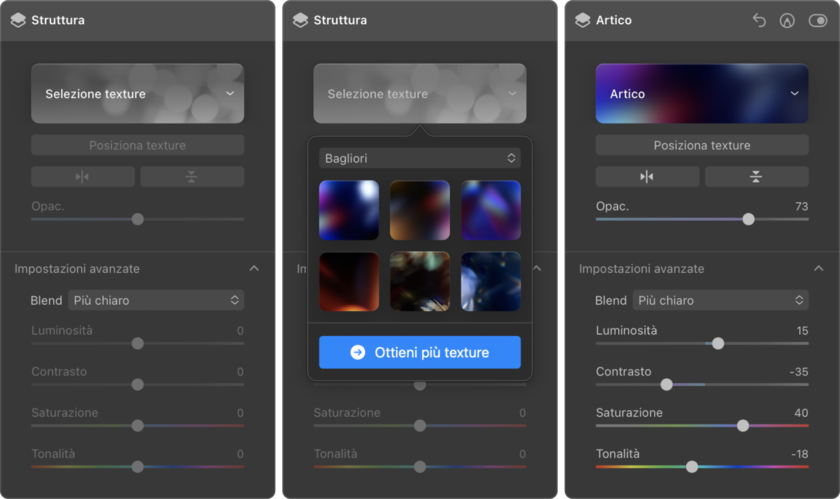Click Opac. slider handle in Artico panel
Viewport: 840px width, 499px height.
[x=748, y=219]
